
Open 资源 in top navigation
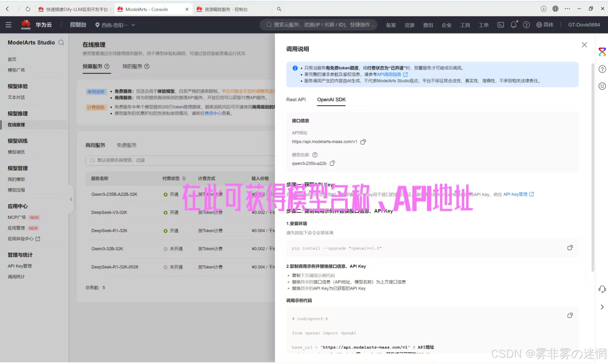pos(409,25)
